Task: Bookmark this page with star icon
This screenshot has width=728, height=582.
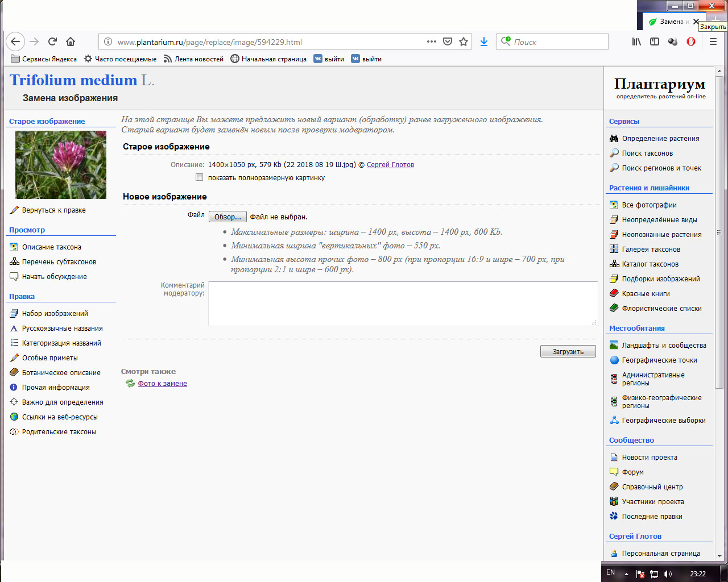Action: [464, 41]
